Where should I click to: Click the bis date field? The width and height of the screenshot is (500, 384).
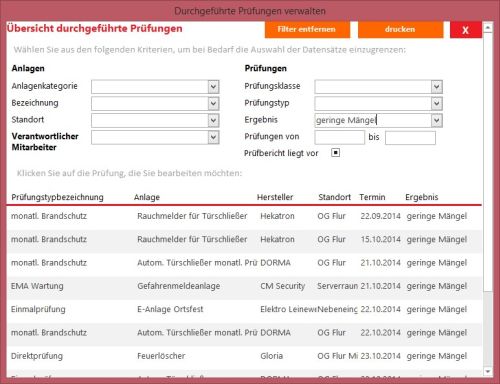(410, 138)
